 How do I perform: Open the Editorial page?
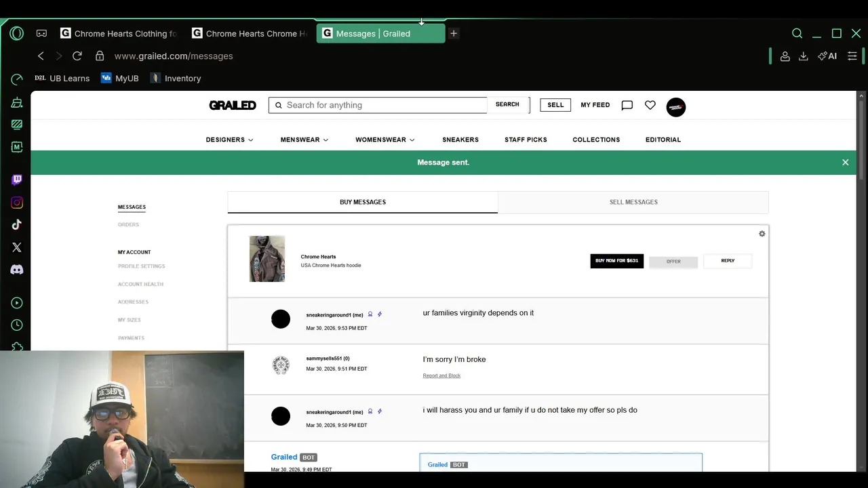[663, 140]
